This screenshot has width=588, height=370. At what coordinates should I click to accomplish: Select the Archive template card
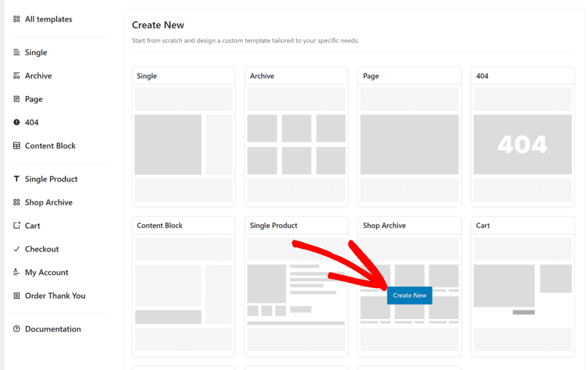tap(296, 137)
